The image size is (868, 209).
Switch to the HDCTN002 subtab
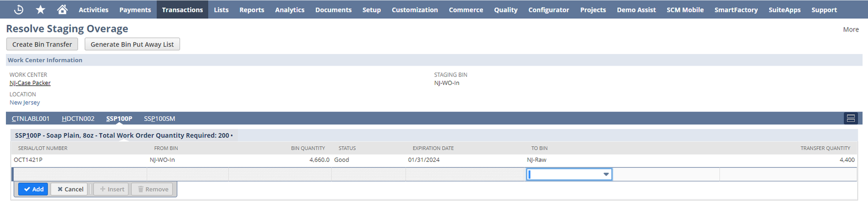78,119
